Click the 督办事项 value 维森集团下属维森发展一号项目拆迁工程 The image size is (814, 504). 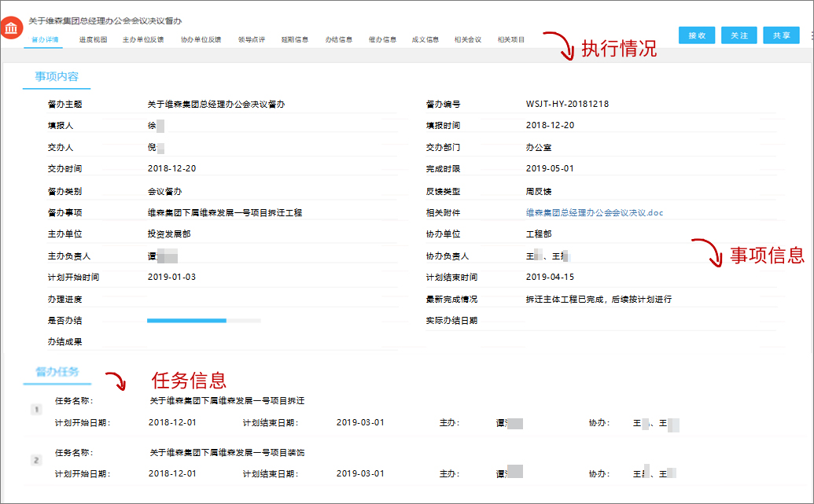[225, 213]
